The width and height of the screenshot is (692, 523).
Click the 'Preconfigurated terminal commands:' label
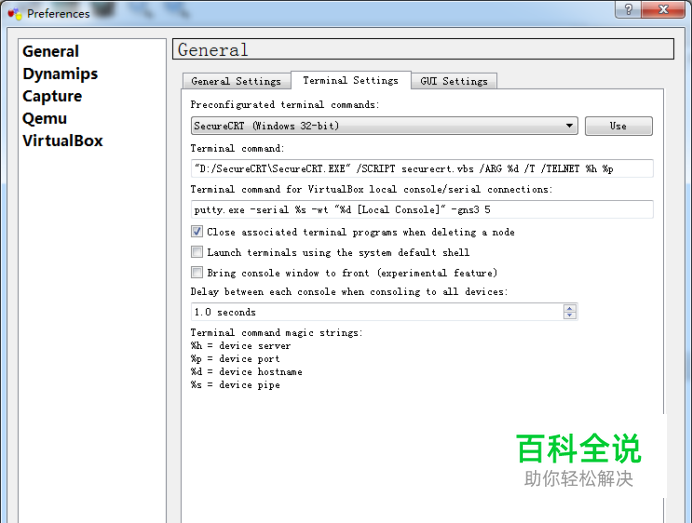click(285, 105)
